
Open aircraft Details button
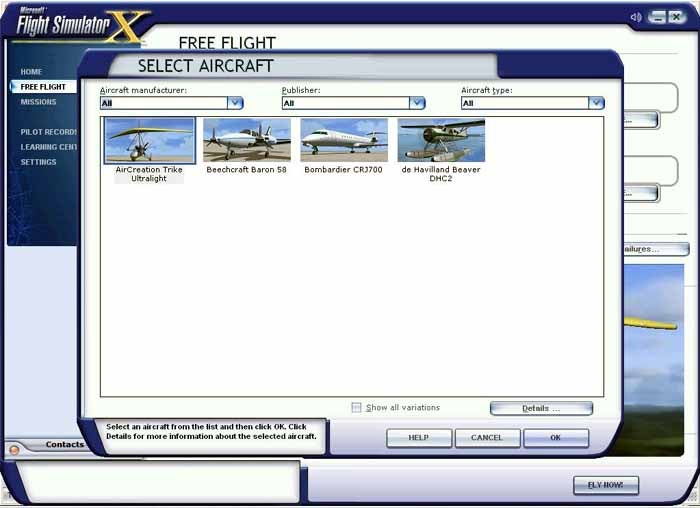point(541,408)
